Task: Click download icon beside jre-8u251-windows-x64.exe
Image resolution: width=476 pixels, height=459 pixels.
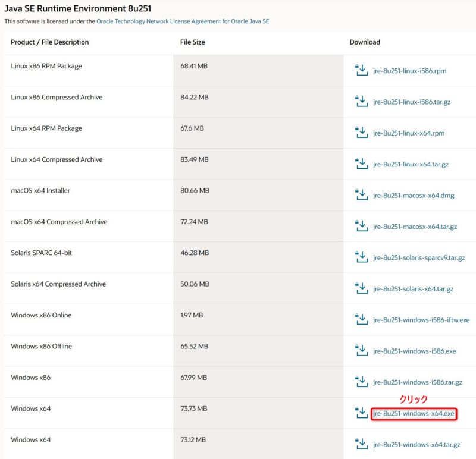Action: [x=361, y=413]
